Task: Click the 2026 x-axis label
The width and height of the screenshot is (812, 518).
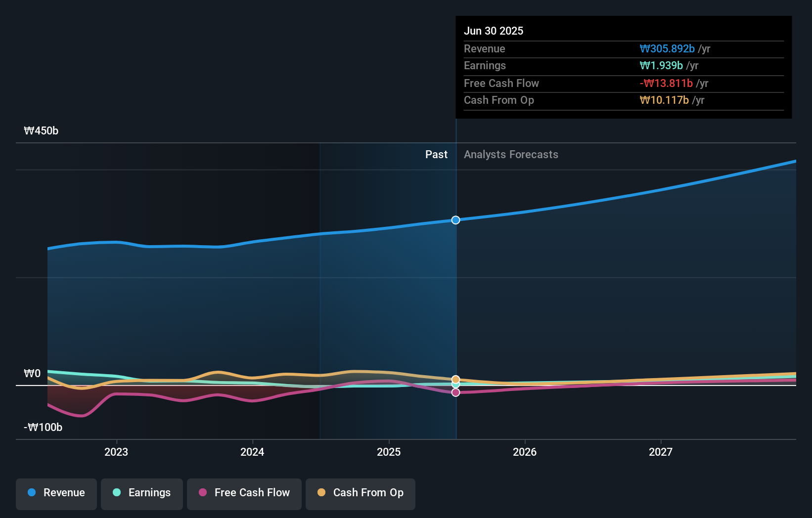Action: pyautogui.click(x=525, y=452)
